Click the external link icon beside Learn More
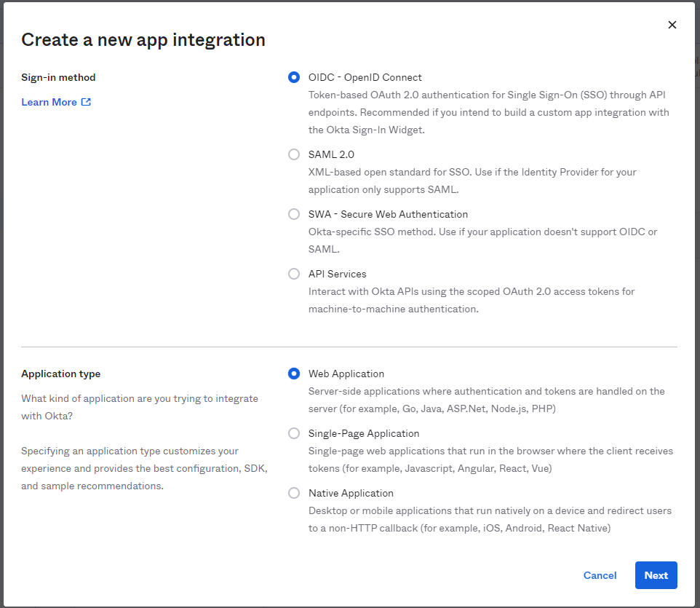Viewport: 700px width, 608px height. coord(86,102)
